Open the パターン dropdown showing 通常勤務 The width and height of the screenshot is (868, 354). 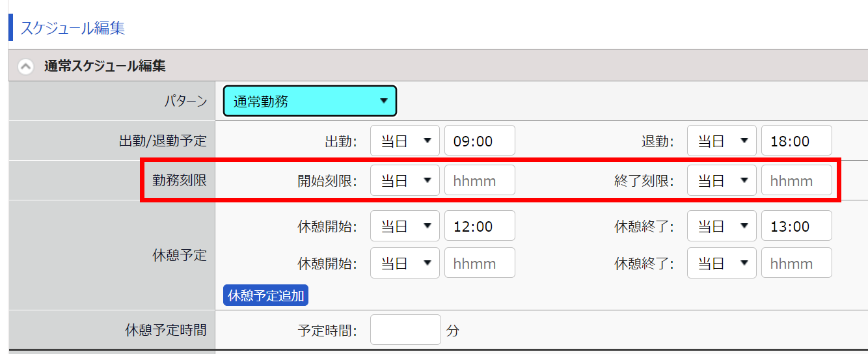tap(310, 102)
